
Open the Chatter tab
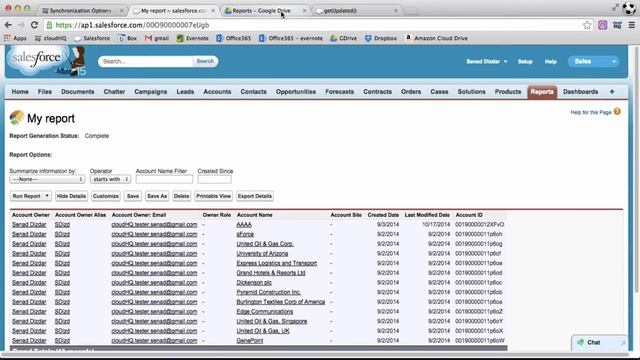click(114, 92)
